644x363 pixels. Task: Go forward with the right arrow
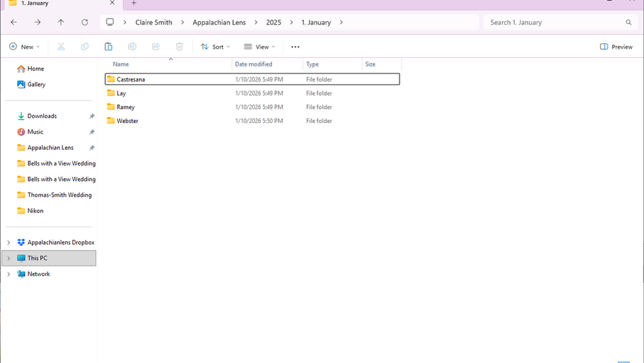[37, 22]
